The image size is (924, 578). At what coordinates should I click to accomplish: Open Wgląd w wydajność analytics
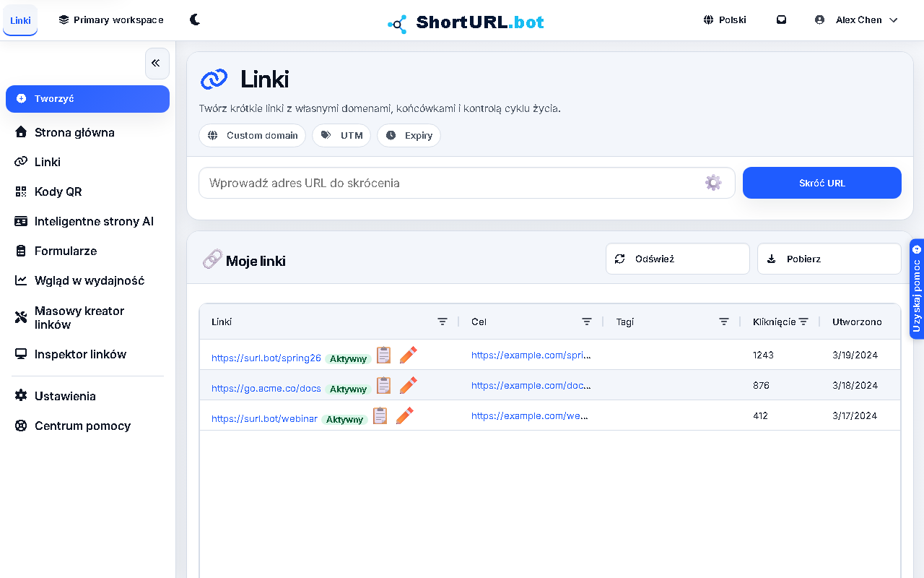pyautogui.click(x=87, y=280)
